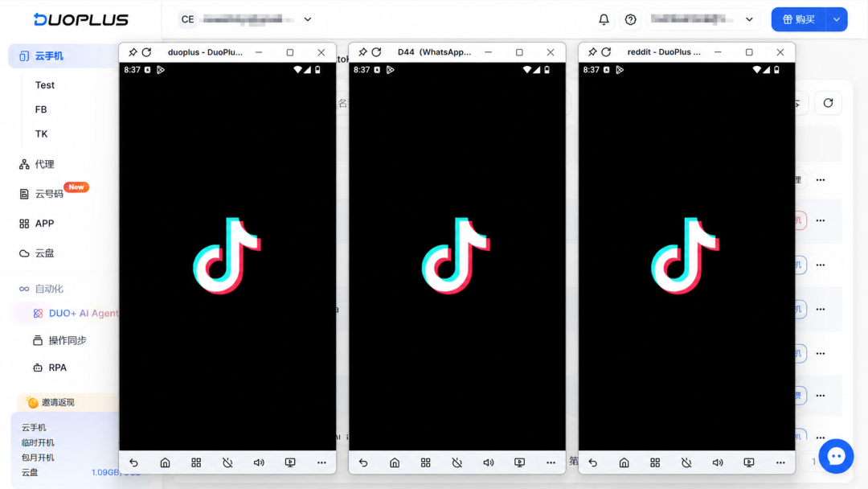Open 云盘 cloud drive section
The image size is (868, 489).
[36, 253]
